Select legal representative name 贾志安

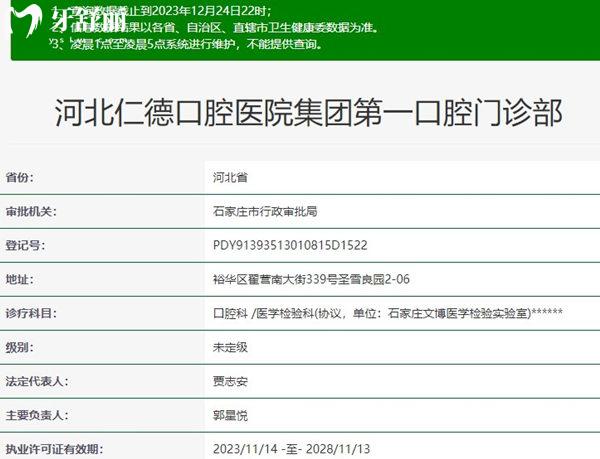coord(230,381)
